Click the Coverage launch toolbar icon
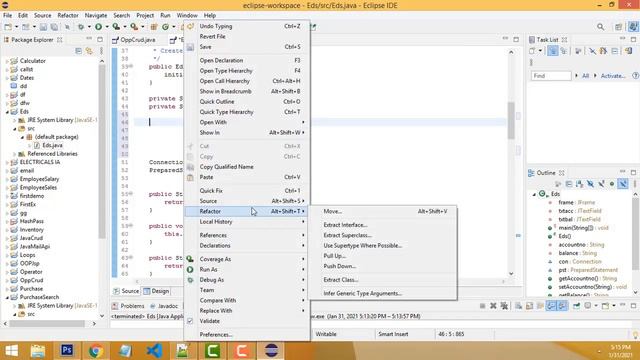This screenshot has width=640, height=360. [116, 27]
